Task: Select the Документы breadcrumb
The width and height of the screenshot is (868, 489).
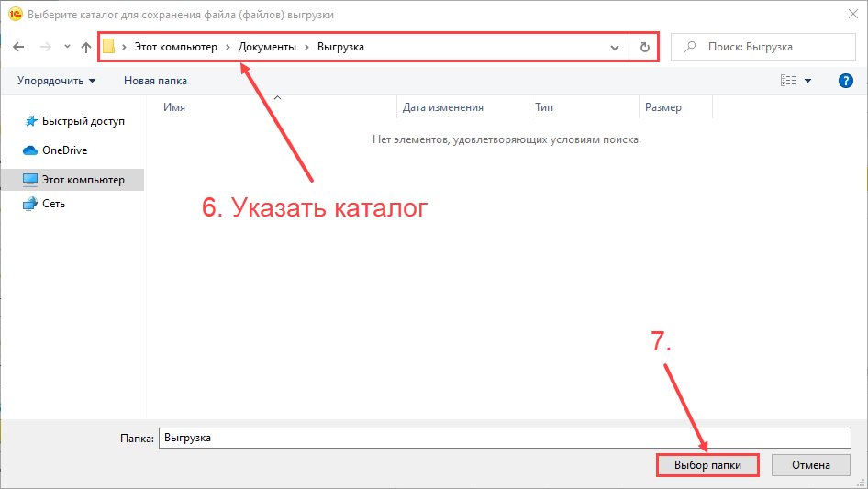Action: (x=267, y=47)
